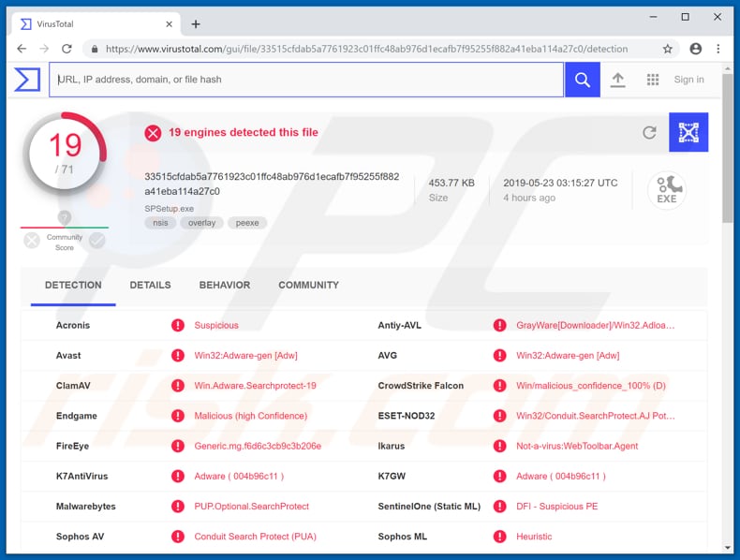Select the VirusTotal browser tab
740x560 pixels.
pos(96,24)
